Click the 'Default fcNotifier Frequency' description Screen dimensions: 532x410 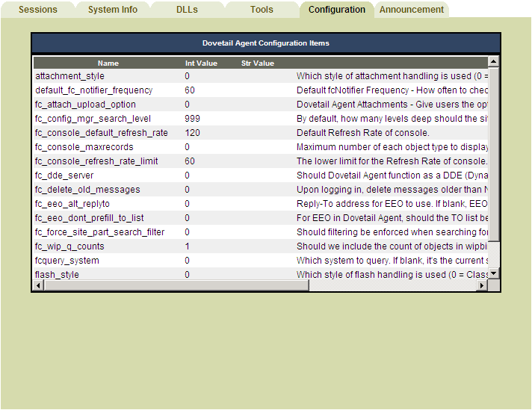point(392,90)
